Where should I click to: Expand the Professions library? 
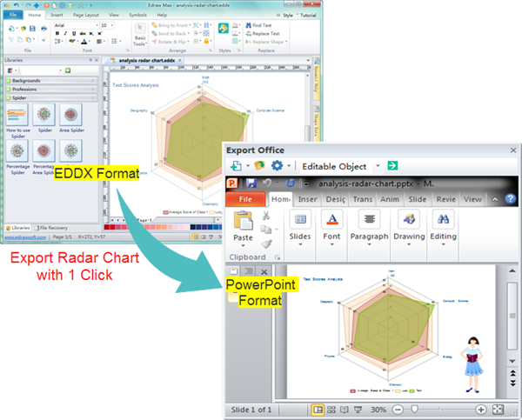51,90
